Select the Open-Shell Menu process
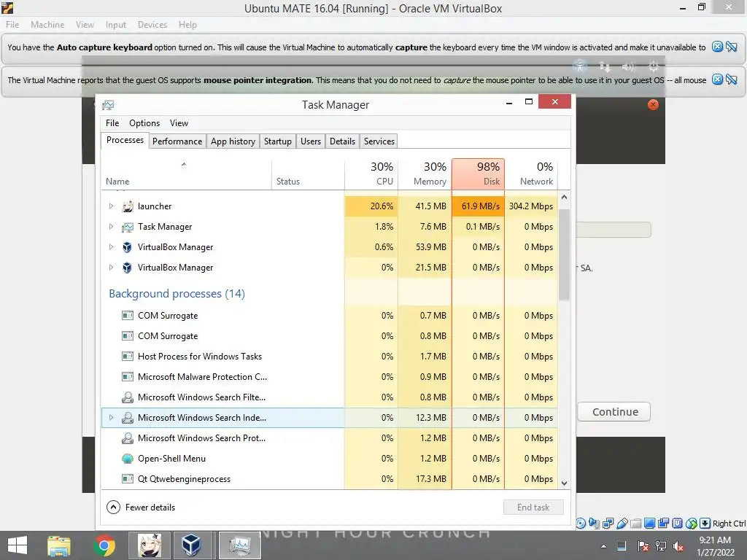Image resolution: width=747 pixels, height=560 pixels. coord(330,459)
